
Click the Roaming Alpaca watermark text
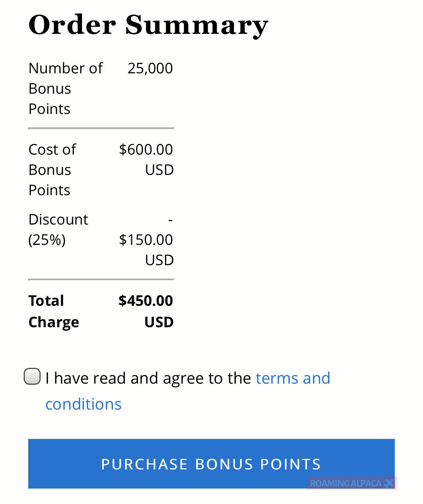point(345,483)
